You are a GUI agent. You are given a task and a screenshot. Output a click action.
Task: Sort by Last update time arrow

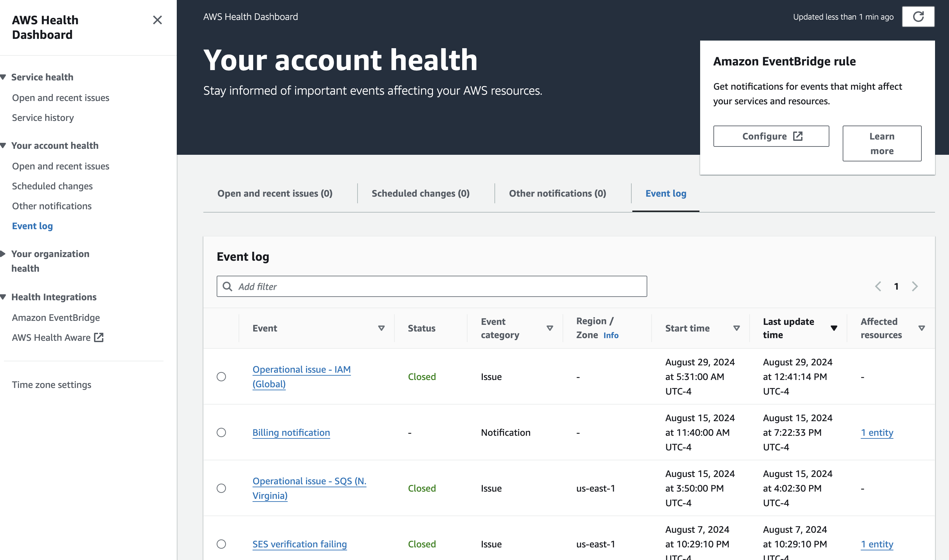point(834,328)
